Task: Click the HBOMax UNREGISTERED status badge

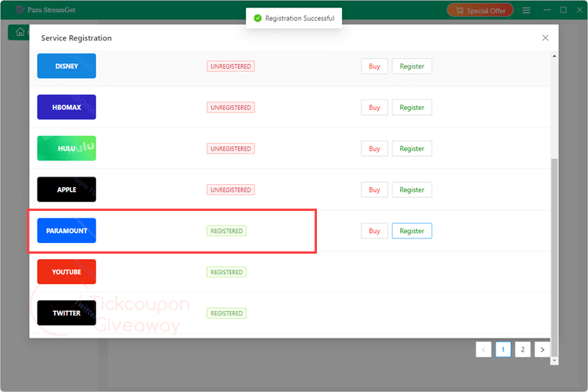Action: pos(231,108)
